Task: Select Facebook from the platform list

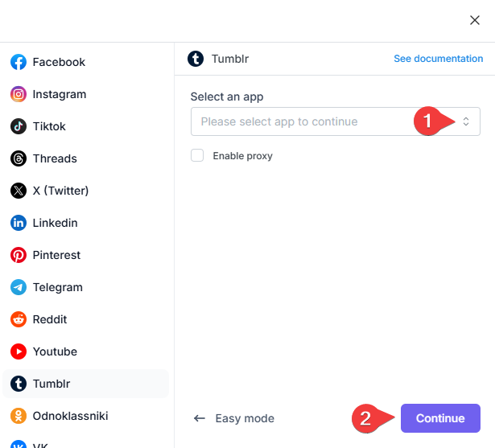Action: (x=85, y=62)
